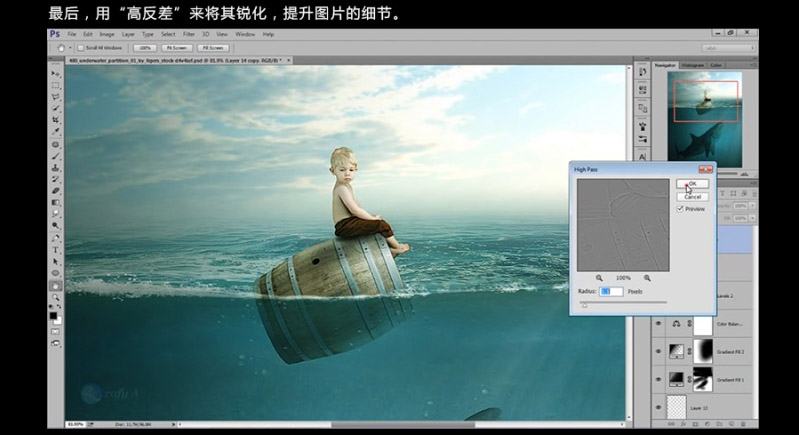Open the Window menu
Viewport: 799px width, 435px height.
coord(245,34)
